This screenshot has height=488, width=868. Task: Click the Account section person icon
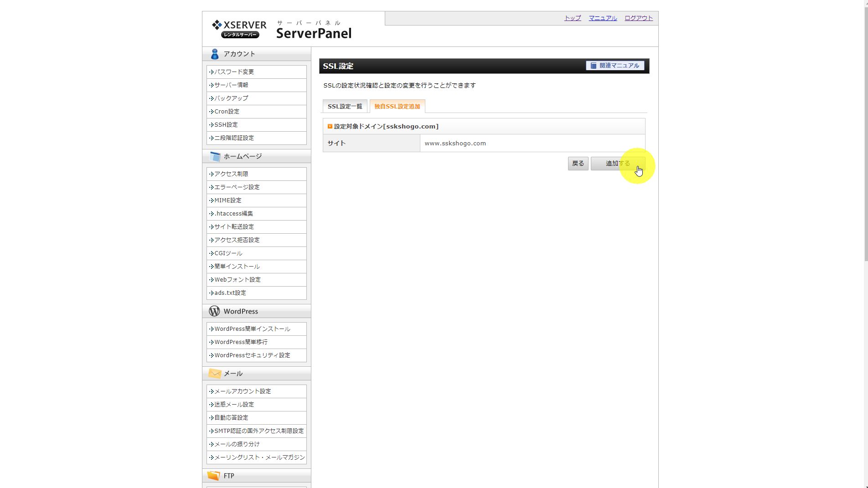pos(215,54)
